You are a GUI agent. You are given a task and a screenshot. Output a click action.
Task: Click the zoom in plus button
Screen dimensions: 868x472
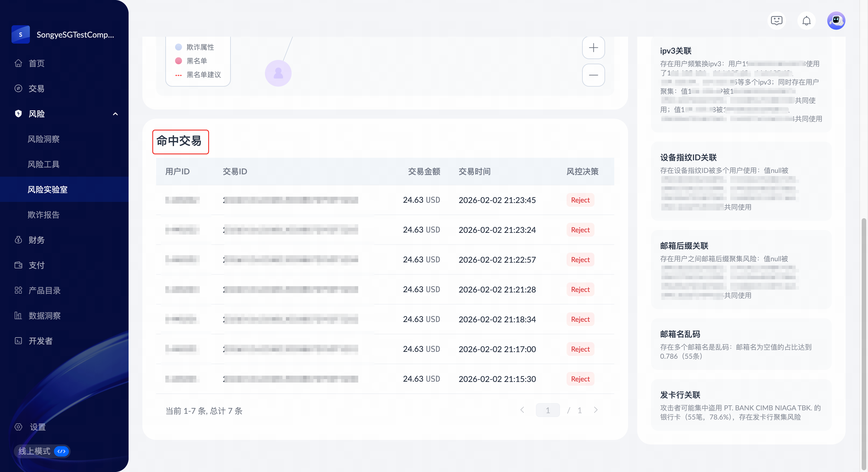tap(593, 48)
